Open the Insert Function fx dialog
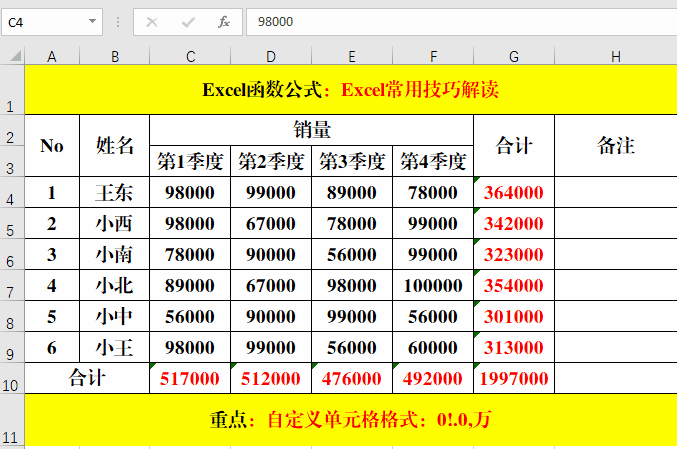Image resolution: width=677 pixels, height=449 pixels. 224,22
